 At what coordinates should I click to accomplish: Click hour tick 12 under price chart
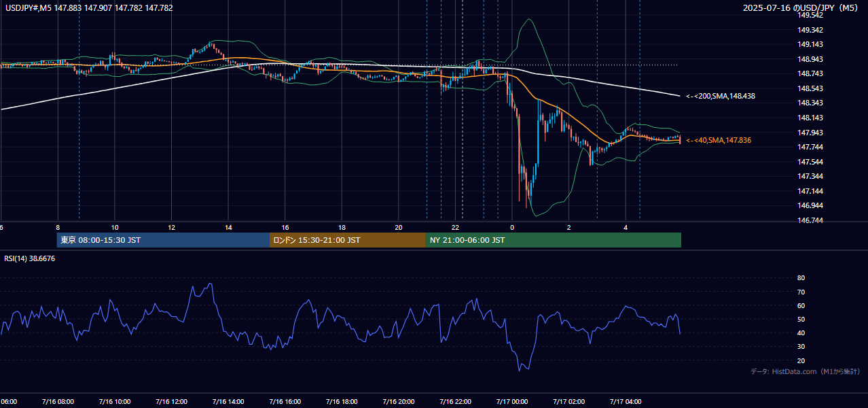[171, 227]
